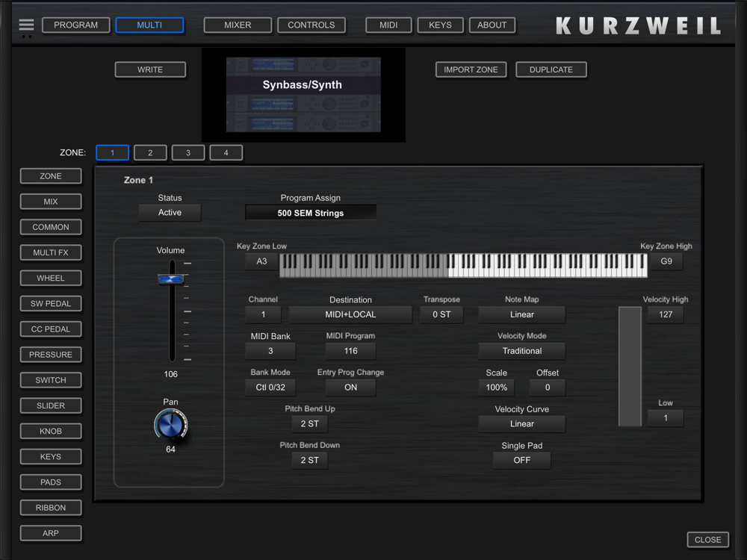Open the MIXER tab
Viewport: 747px width, 560px height.
point(238,25)
